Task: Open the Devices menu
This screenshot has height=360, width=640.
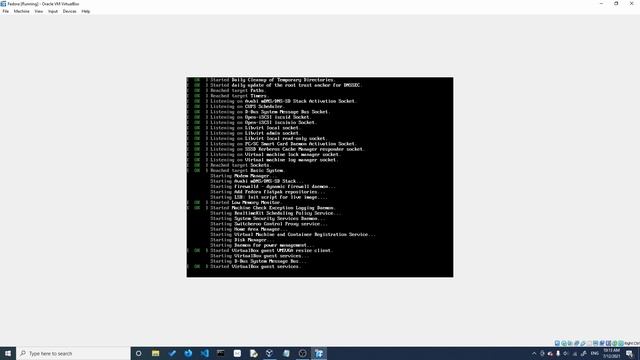Action: [x=69, y=11]
